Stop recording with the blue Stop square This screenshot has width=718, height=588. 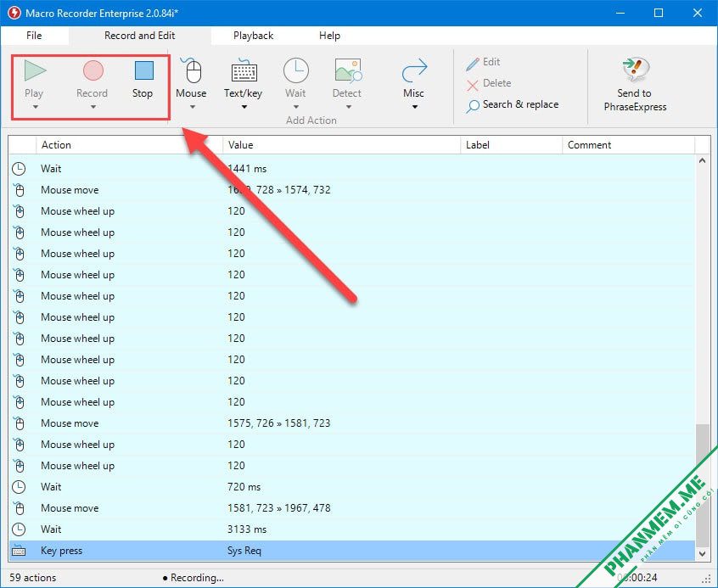point(143,70)
